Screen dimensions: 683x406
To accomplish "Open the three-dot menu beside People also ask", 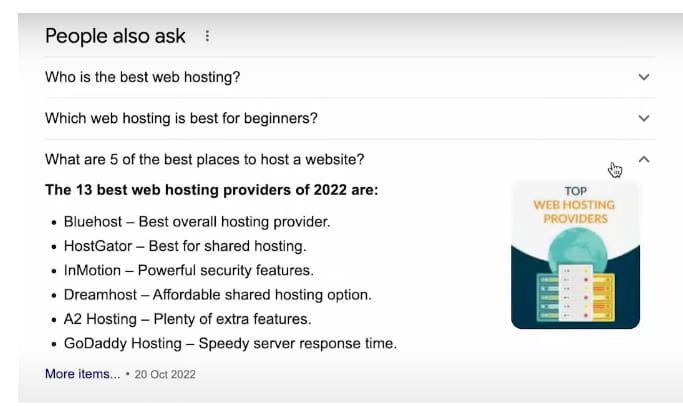I will pyautogui.click(x=207, y=36).
